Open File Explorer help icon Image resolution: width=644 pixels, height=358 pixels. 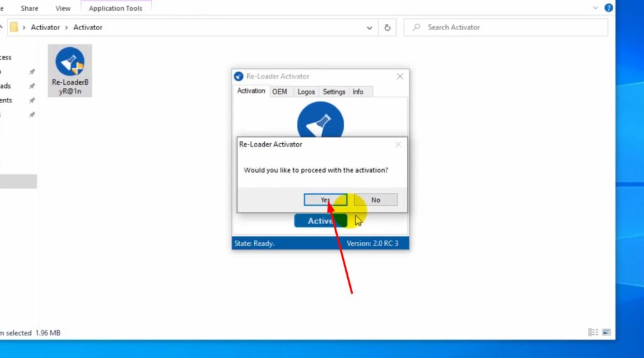(608, 8)
